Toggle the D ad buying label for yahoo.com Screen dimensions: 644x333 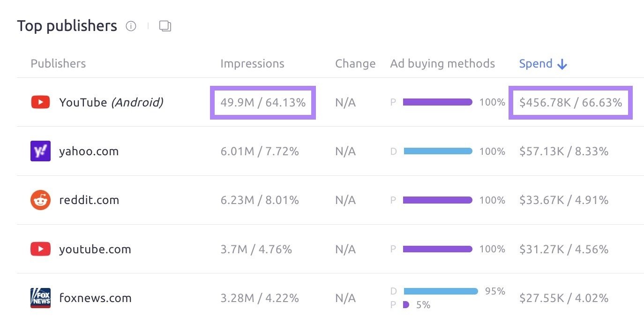pyautogui.click(x=394, y=151)
